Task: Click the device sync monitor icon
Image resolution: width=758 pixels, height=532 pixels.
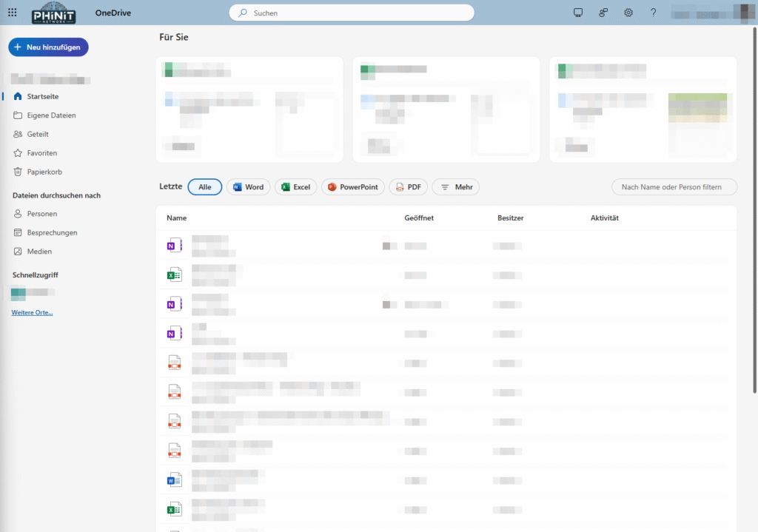Action: pyautogui.click(x=577, y=13)
